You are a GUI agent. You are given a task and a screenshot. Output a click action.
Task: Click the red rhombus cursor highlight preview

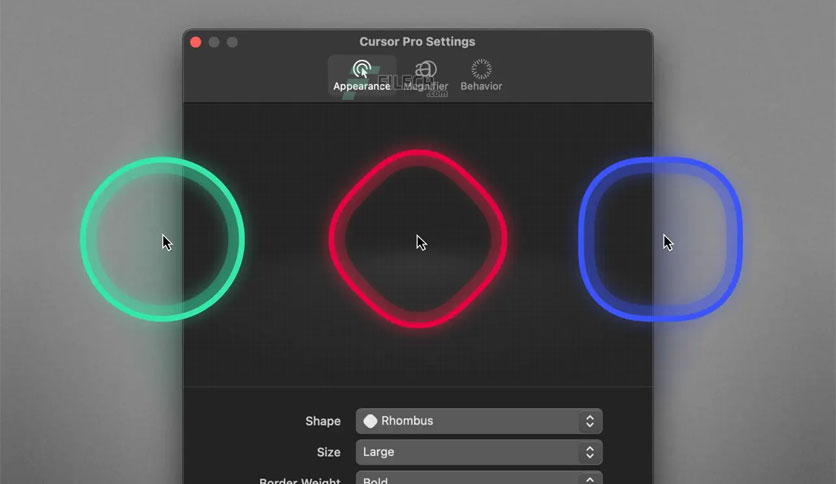tap(418, 239)
